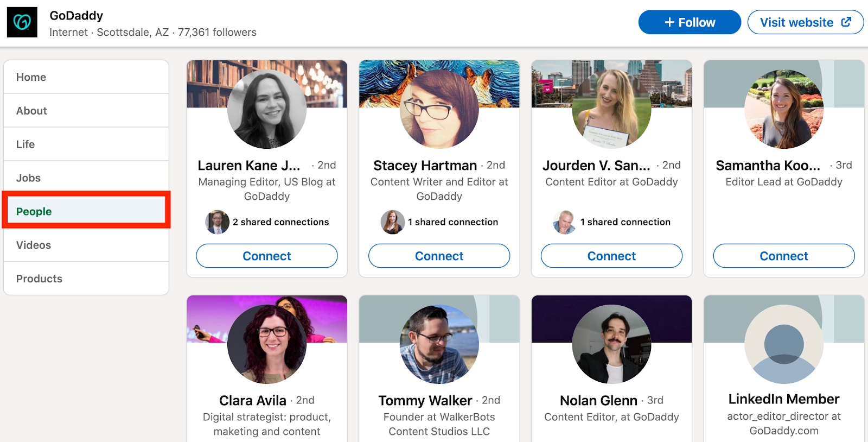
Task: Click Clara Avila's profile photo
Action: [266, 345]
